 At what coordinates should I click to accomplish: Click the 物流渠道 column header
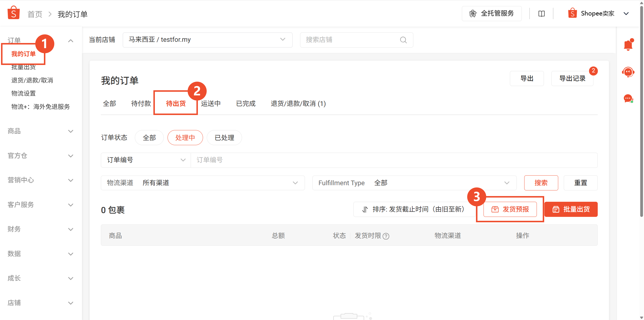point(447,235)
